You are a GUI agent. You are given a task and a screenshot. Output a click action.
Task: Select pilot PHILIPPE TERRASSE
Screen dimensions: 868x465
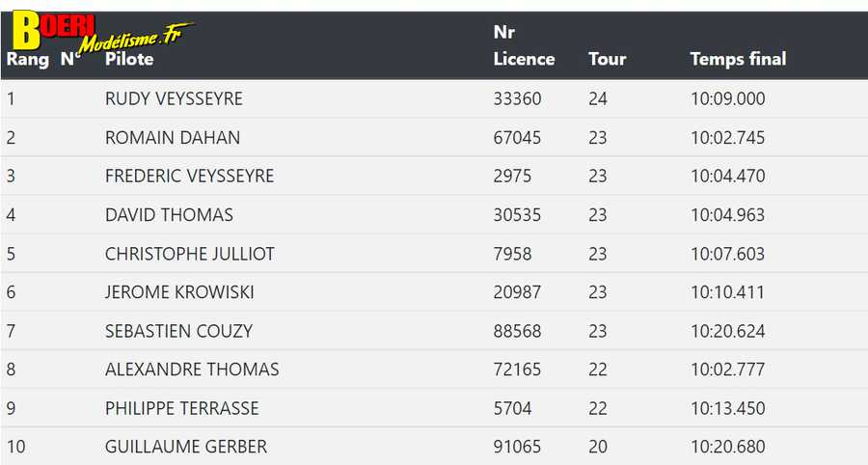(182, 408)
